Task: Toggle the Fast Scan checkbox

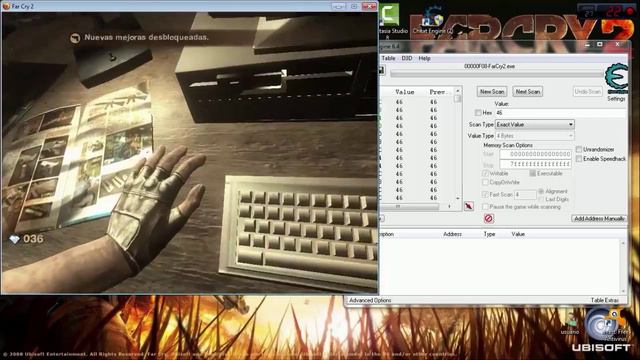Action: click(x=485, y=194)
